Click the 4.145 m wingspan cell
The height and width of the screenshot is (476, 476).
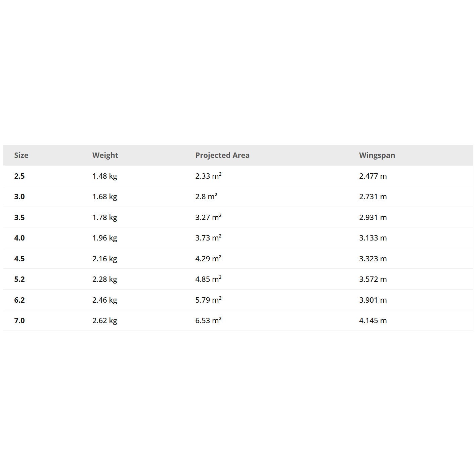point(373,320)
